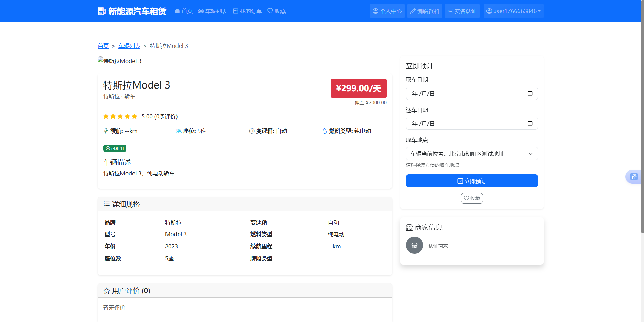Click the ¥299.00/天 price badge
Screen dimensions: 644x322
click(x=358, y=88)
